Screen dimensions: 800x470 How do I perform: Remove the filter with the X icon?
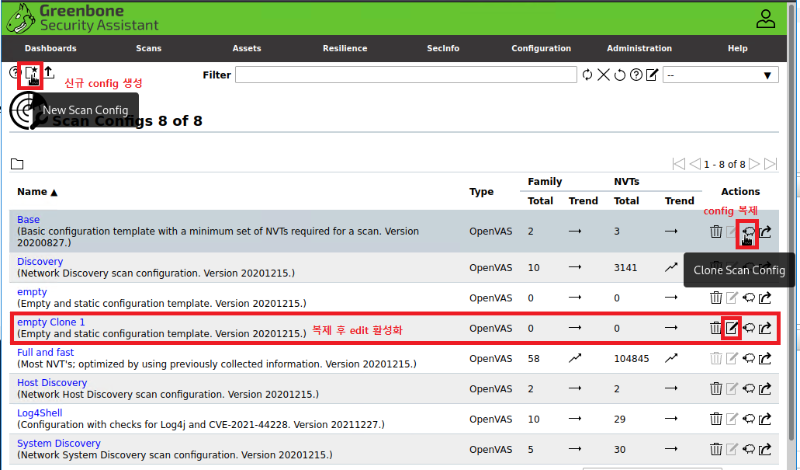click(603, 75)
